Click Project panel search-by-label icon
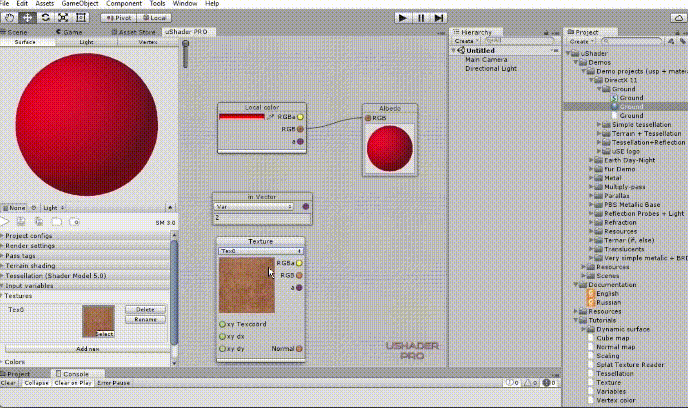The width and height of the screenshot is (688, 408). click(x=683, y=41)
